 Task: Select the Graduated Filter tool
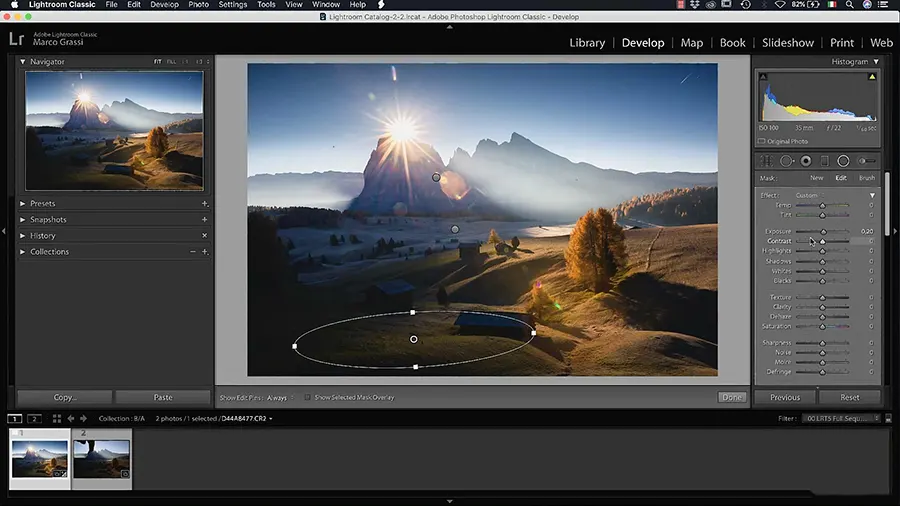pos(824,161)
